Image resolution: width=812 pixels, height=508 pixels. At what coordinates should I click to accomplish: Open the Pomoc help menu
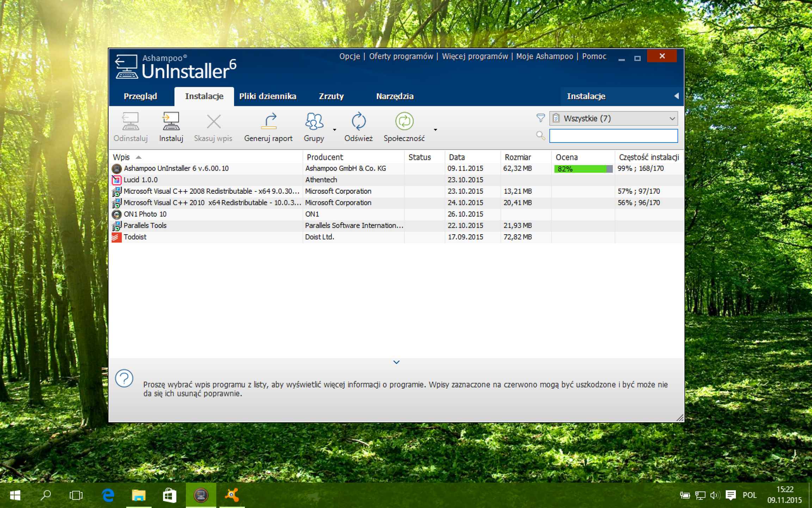tap(594, 56)
